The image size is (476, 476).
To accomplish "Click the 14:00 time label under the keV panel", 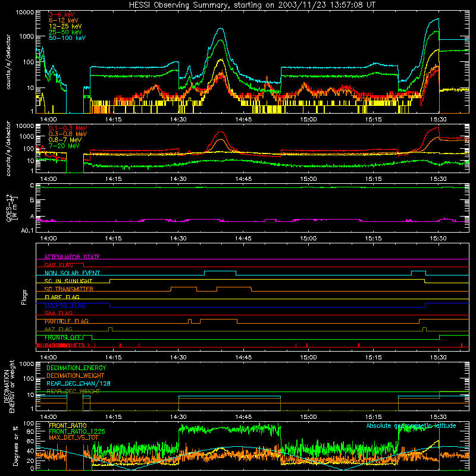I will [49, 120].
